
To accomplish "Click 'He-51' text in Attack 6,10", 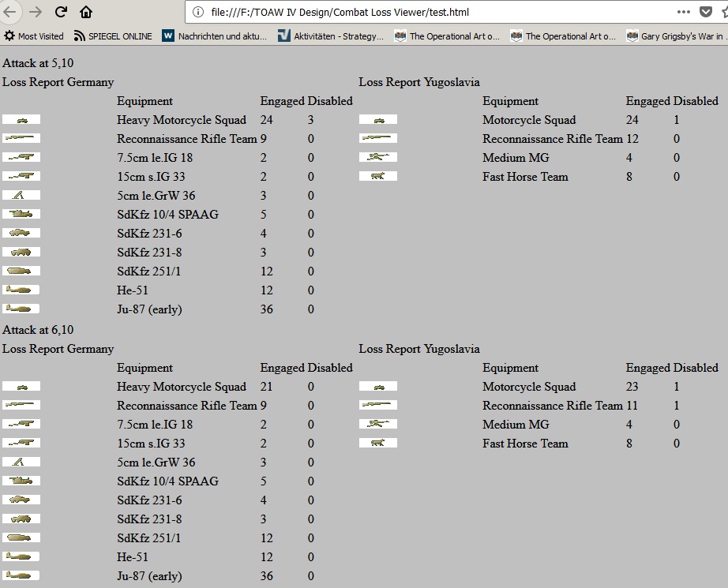I will click(133, 557).
